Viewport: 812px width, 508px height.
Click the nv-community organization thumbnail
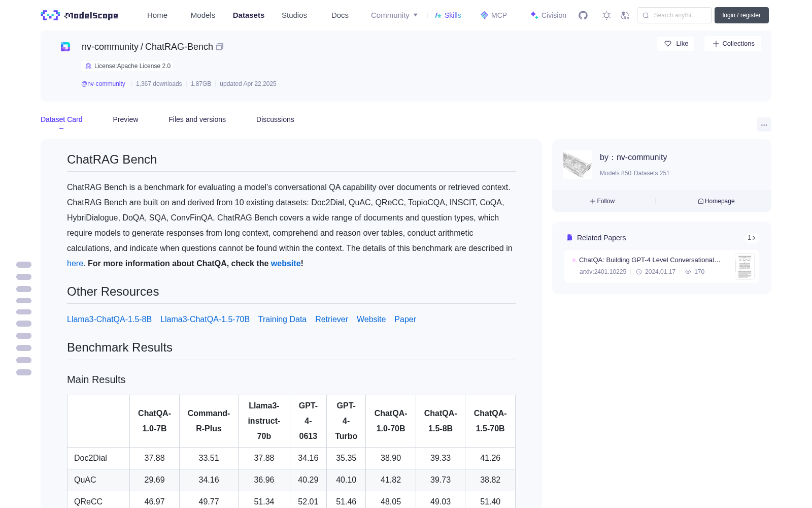(x=578, y=165)
